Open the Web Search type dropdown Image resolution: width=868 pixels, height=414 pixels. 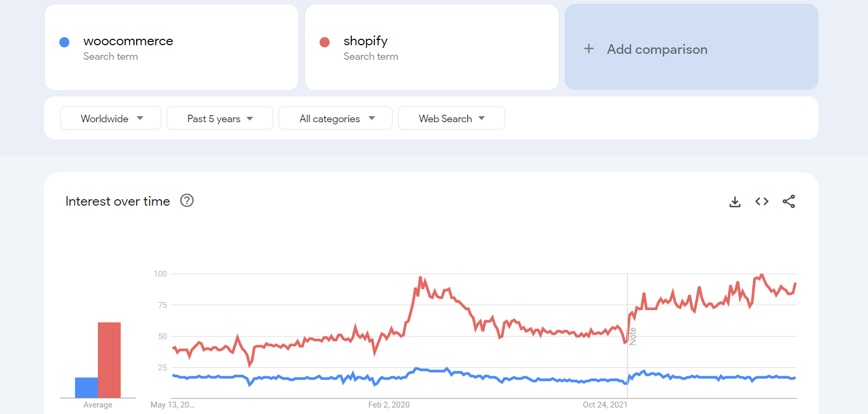(x=451, y=118)
